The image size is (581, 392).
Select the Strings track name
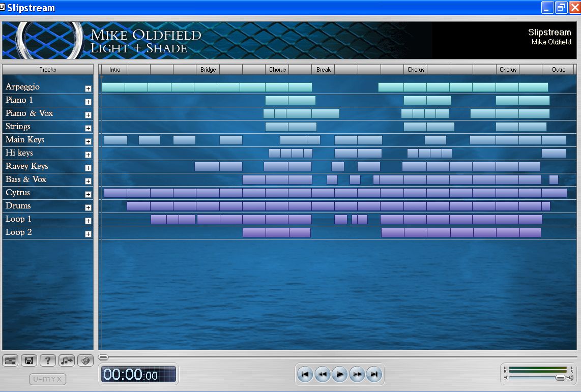(18, 127)
